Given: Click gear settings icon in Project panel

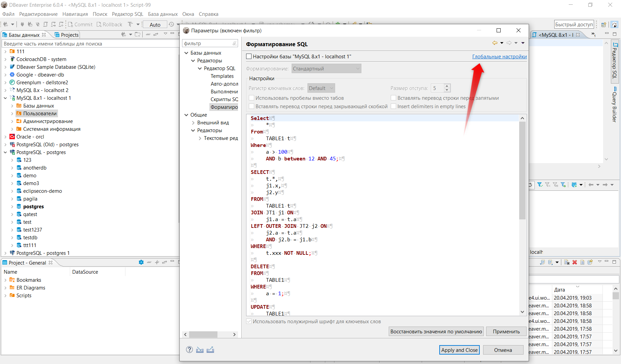Looking at the screenshot, I should point(141,262).
